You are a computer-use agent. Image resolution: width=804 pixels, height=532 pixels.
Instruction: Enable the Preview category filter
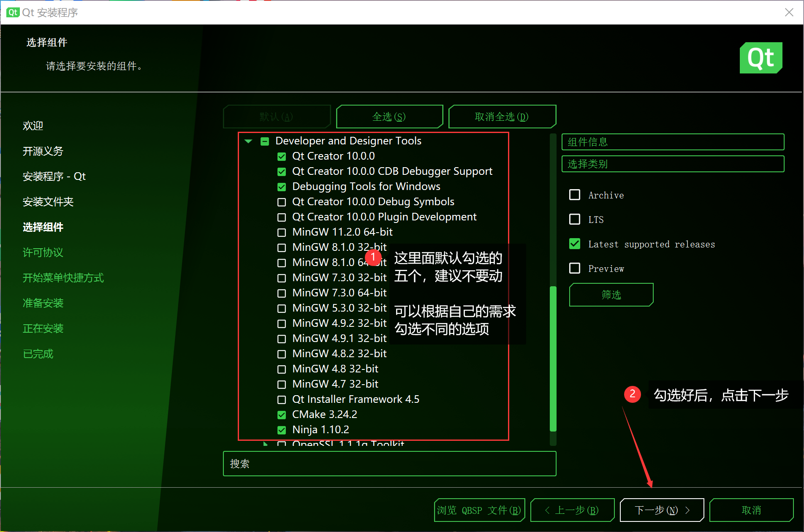click(575, 268)
